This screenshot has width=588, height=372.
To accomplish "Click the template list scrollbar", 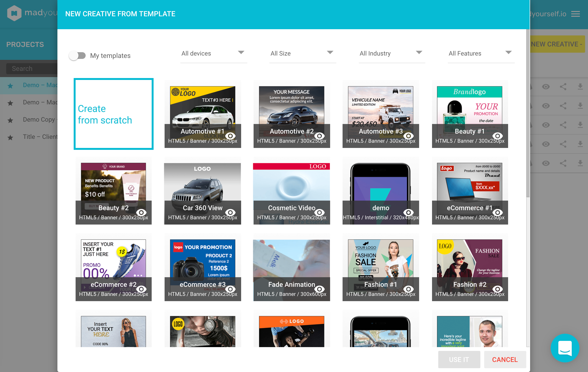I will pyautogui.click(x=528, y=114).
